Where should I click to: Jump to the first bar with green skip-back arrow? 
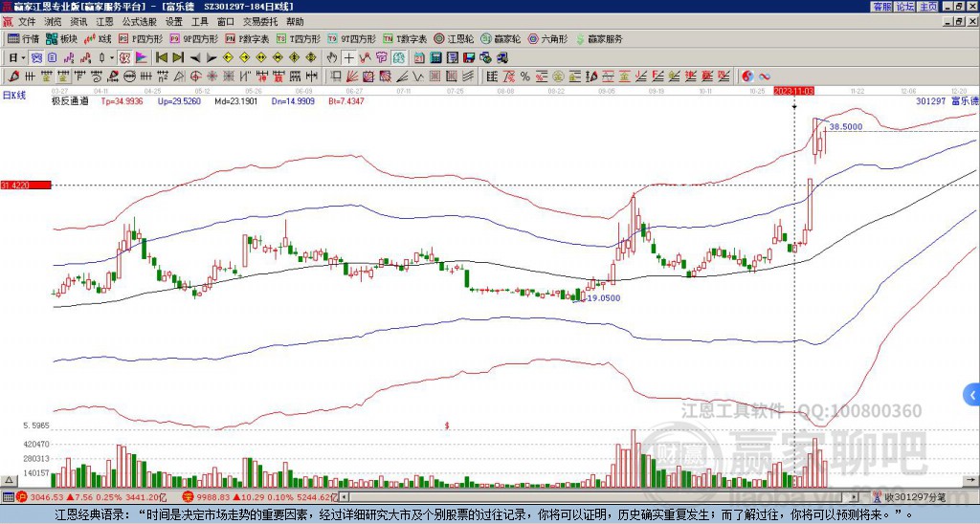pyautogui.click(x=161, y=58)
